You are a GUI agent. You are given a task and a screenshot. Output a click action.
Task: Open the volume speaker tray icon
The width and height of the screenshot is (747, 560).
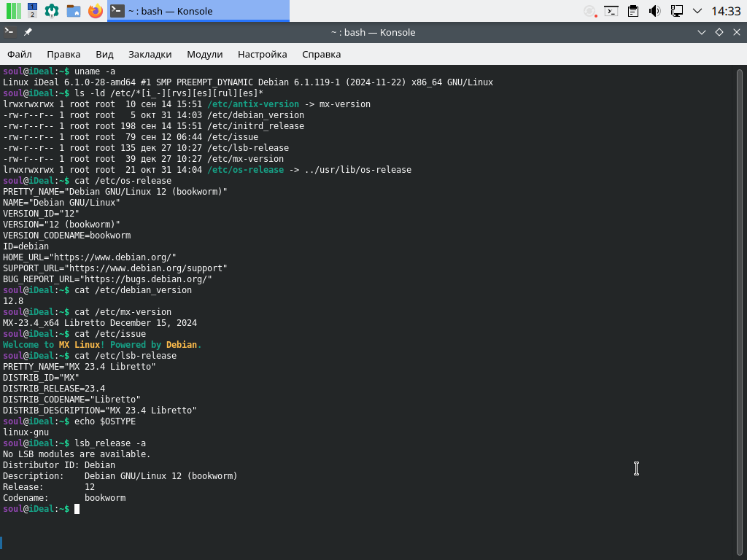(655, 11)
